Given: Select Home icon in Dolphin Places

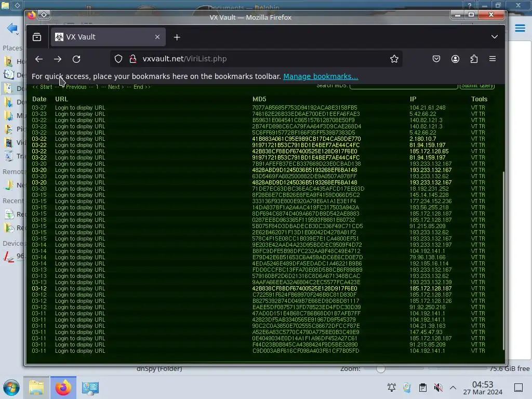Looking at the screenshot, I should 8,61.
